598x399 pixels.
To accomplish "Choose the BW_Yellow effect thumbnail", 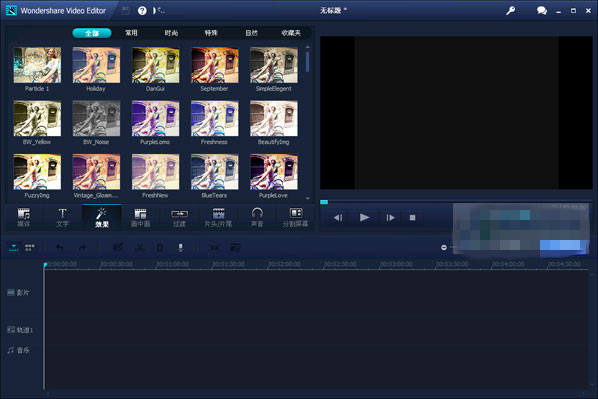I will [37, 118].
